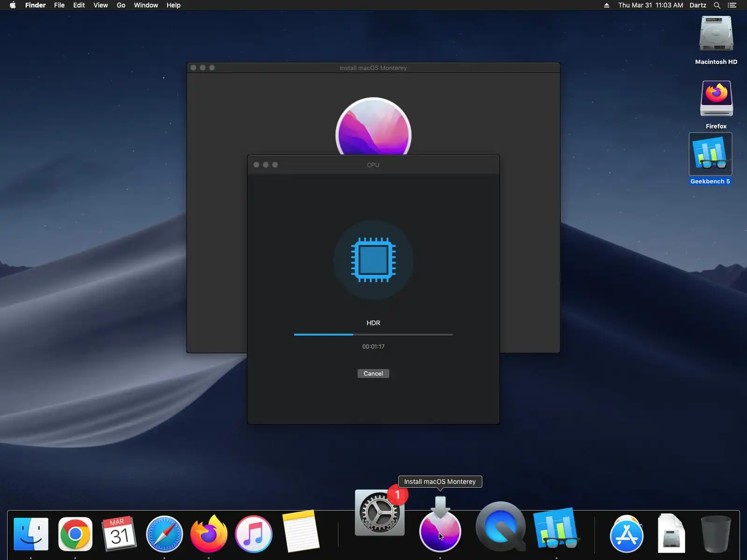
Task: Minimize the CPU benchmark window
Action: 266,165
